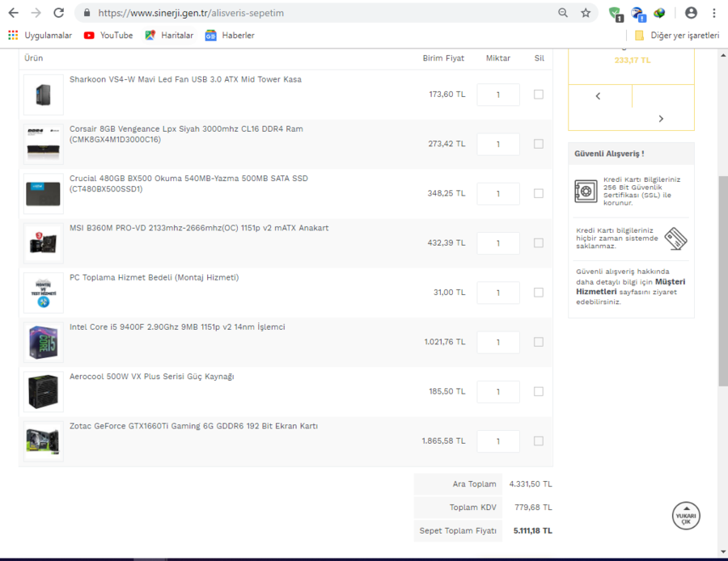This screenshot has height=561, width=728.
Task: Click the quantity field for Crucial BX500 SSD
Action: (498, 193)
